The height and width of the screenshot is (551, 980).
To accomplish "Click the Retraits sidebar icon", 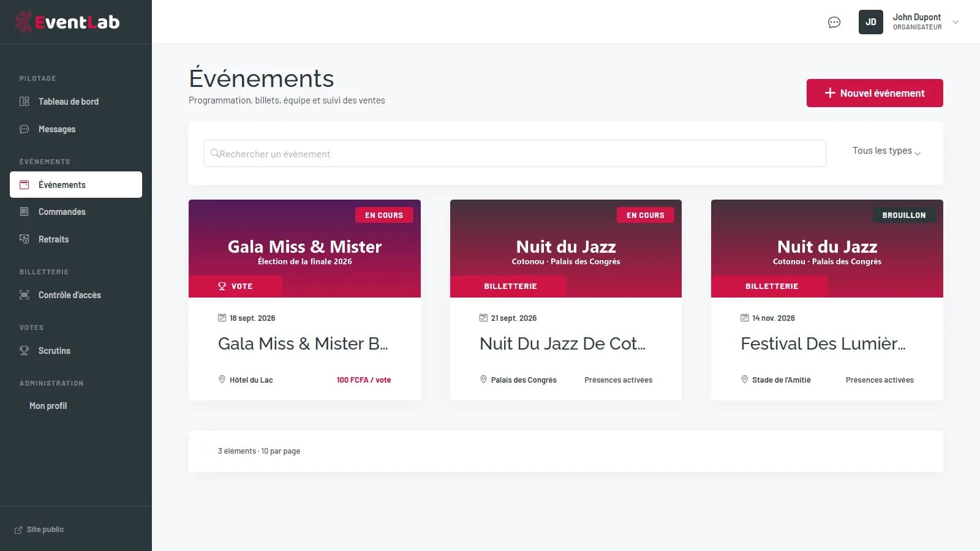I will [x=24, y=239].
